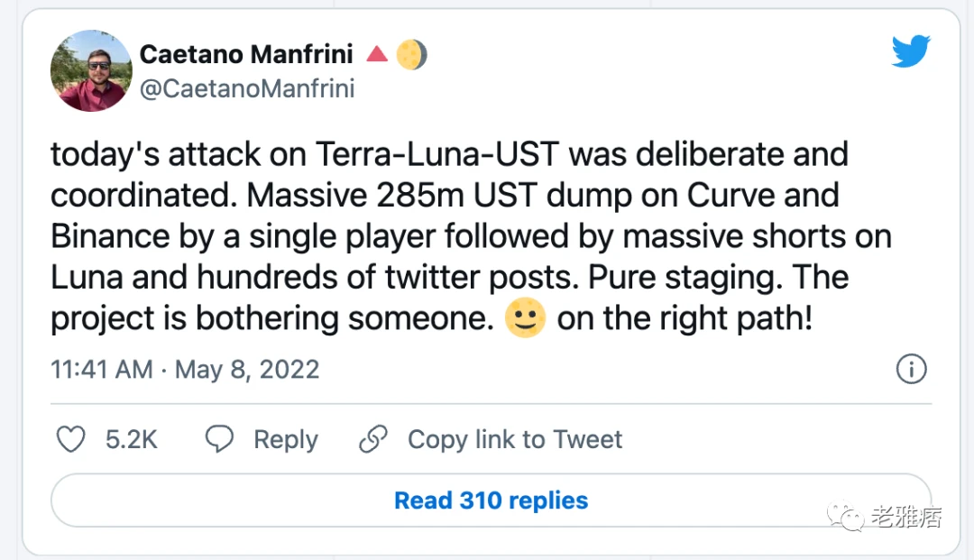
Task: Click the smiley emoji in the tweet
Action: click(x=525, y=317)
